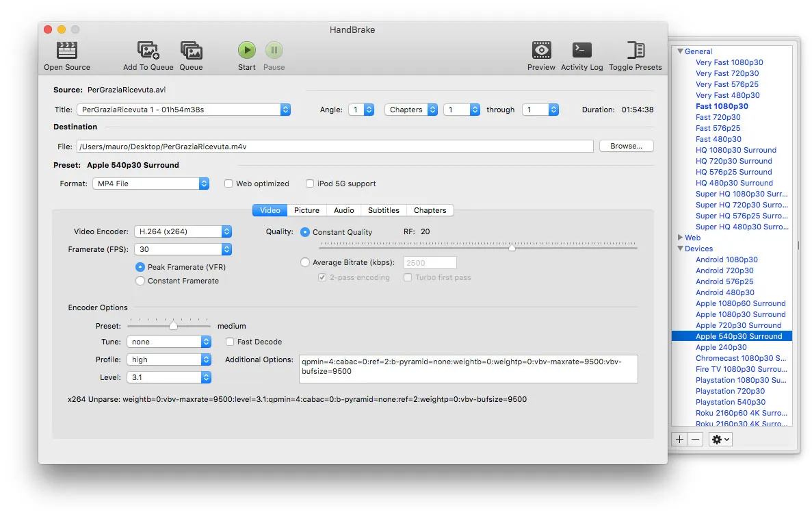Image resolution: width=812 pixels, height=519 pixels.
Task: Switch to the Audio tab
Action: click(x=344, y=210)
